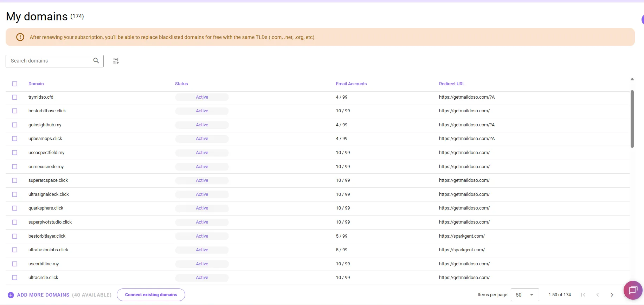Tick the goinsighthub.my checkbox
This screenshot has height=305, width=644.
[14, 125]
